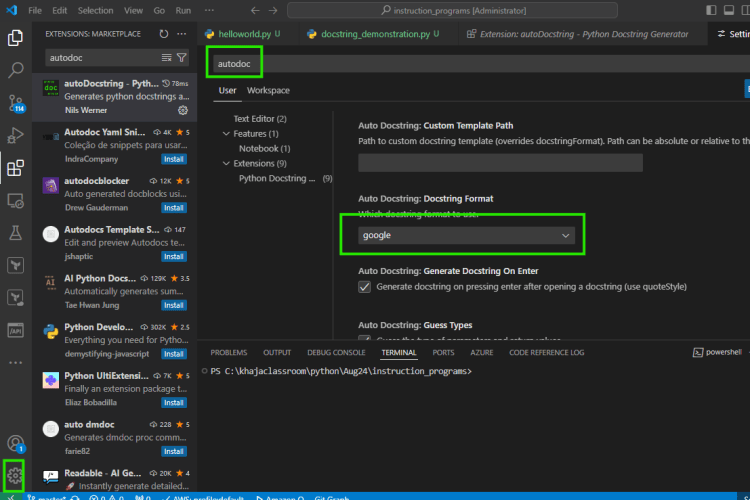Open the Go menu
This screenshot has height=500, width=750.
pyautogui.click(x=159, y=10)
